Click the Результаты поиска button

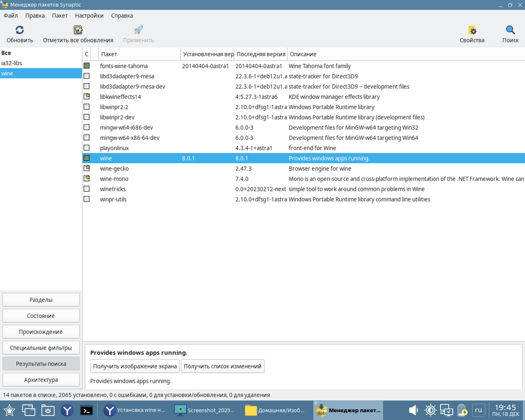pyautogui.click(x=41, y=364)
